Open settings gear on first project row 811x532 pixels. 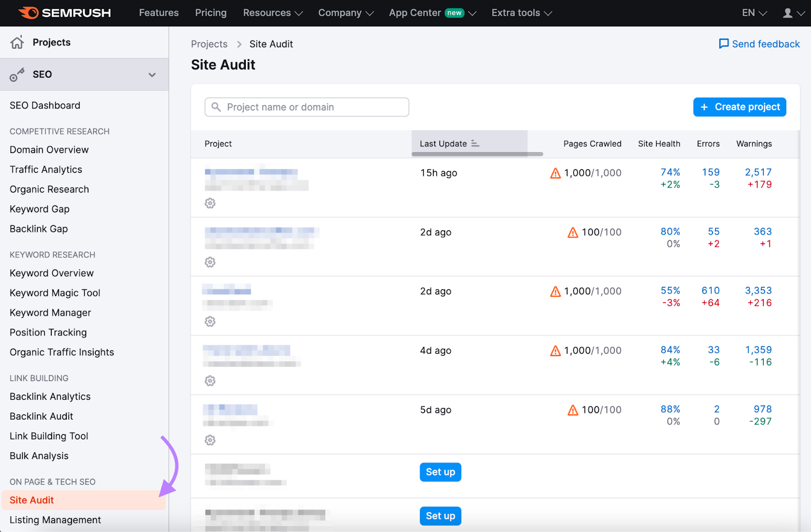(210, 203)
